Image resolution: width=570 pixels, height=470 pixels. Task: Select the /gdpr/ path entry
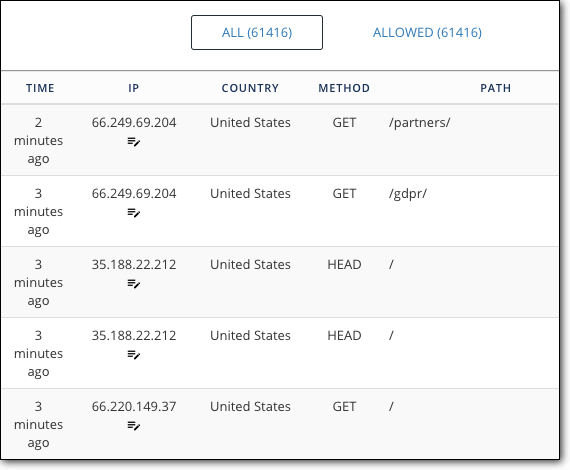click(408, 194)
